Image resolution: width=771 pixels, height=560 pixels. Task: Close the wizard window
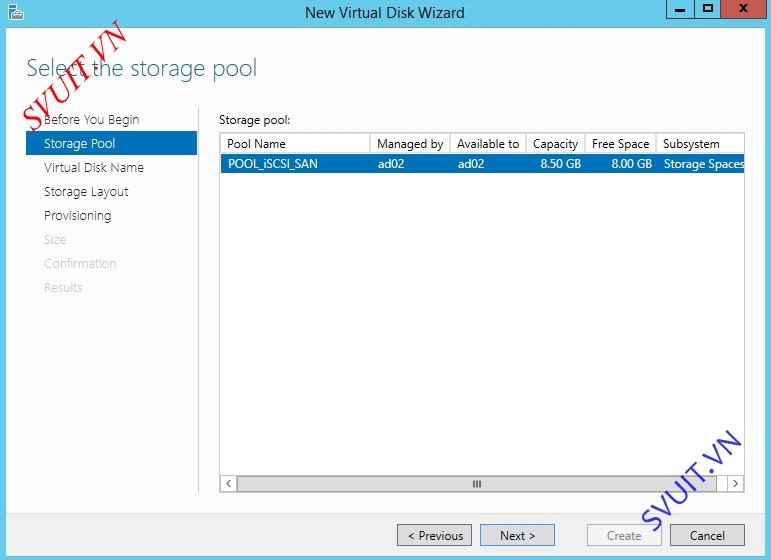click(743, 9)
